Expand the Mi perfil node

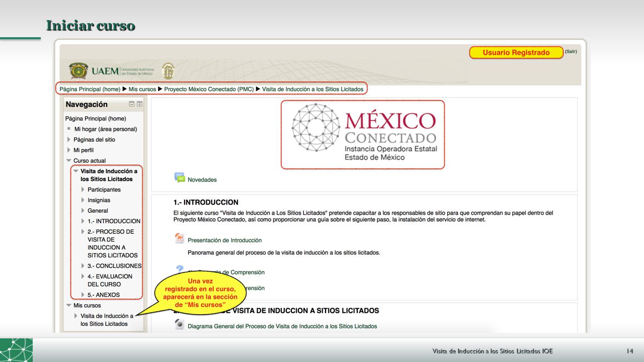pos(69,150)
